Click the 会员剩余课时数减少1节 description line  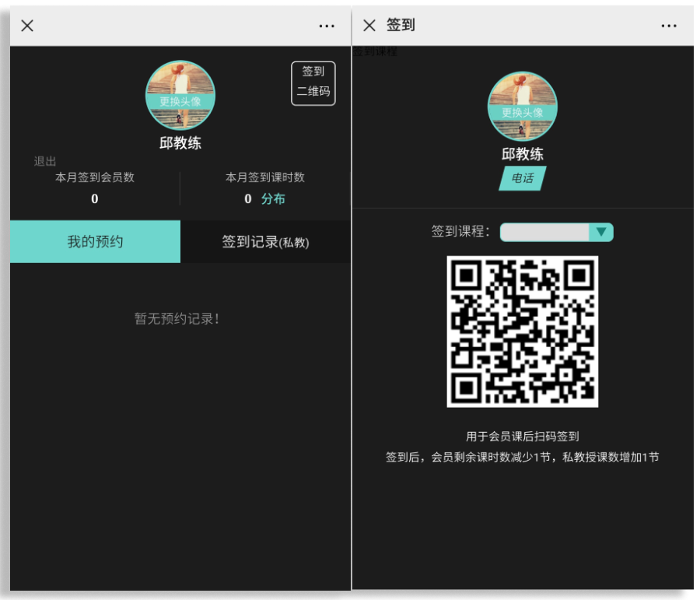click(x=523, y=457)
